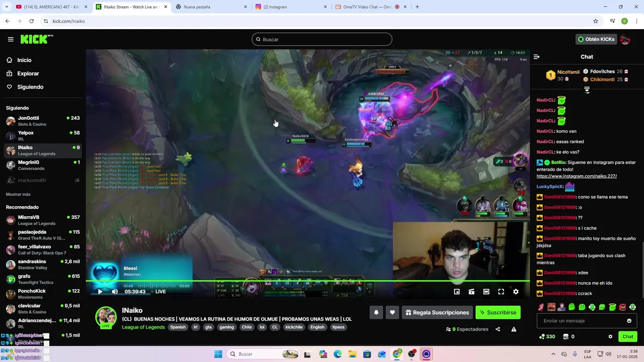Insert the pink dancing emote
This screenshot has height=362, width=644.
pos(541,307)
